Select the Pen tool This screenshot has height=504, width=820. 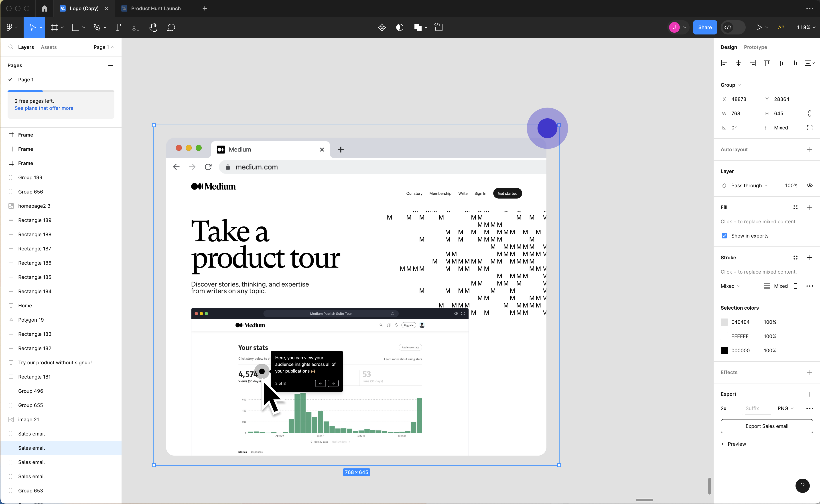click(97, 27)
